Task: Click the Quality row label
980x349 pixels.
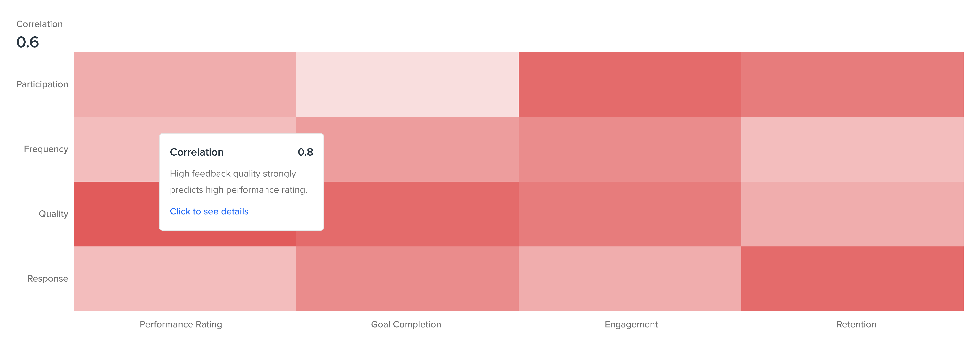Action: tap(53, 214)
